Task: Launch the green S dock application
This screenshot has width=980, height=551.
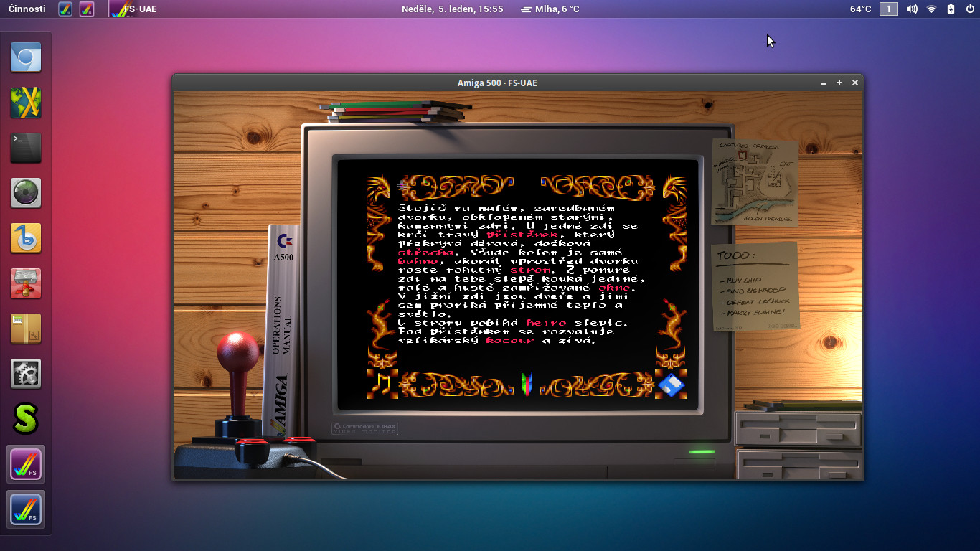Action: (26, 419)
